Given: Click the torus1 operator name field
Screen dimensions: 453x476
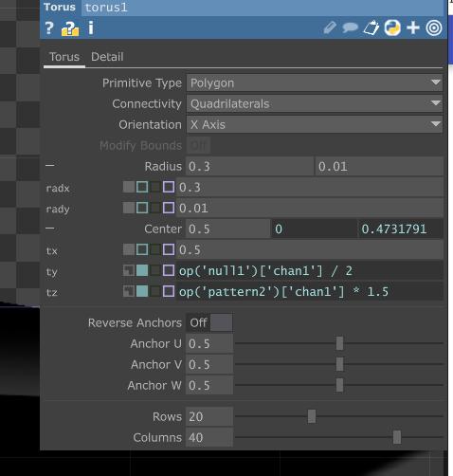Looking at the screenshot, I should (x=263, y=8).
